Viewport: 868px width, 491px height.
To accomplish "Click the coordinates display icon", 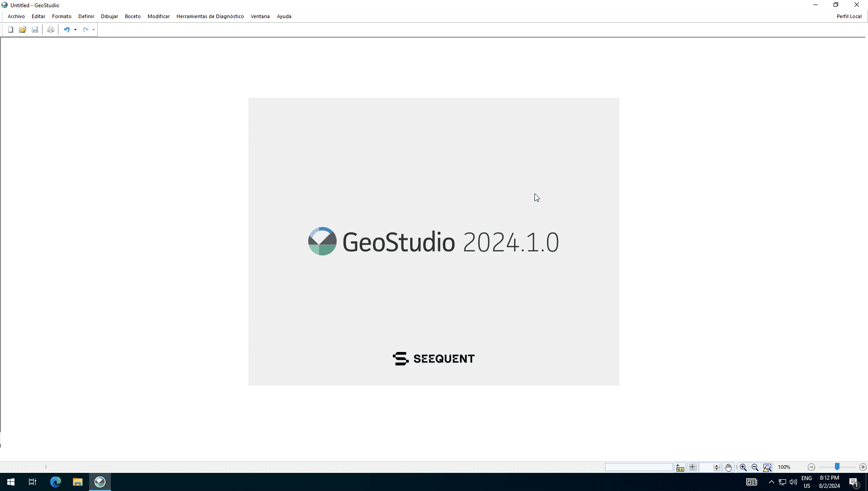I will pos(680,467).
